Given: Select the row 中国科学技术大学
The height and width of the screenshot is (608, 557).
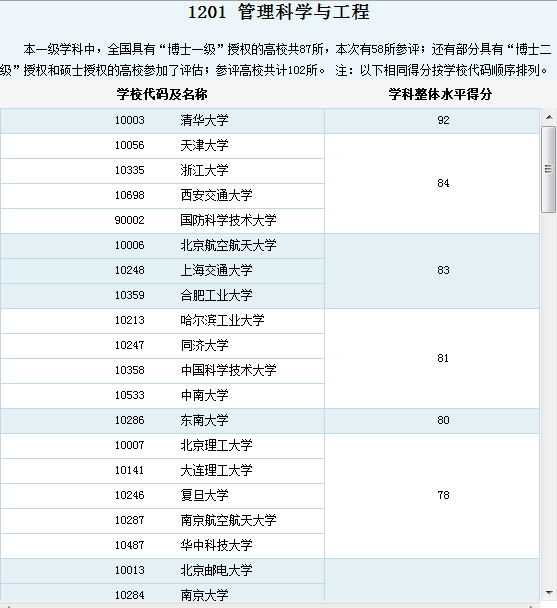Looking at the screenshot, I should [162, 371].
